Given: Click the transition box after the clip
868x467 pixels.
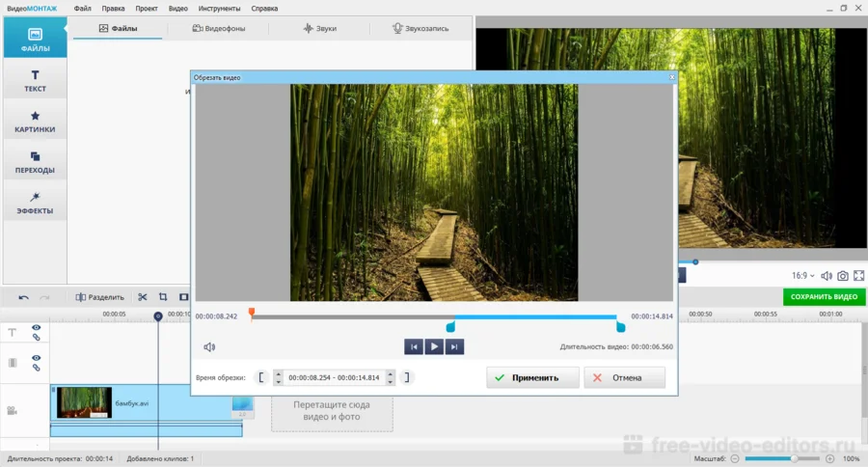Looking at the screenshot, I should tap(242, 407).
